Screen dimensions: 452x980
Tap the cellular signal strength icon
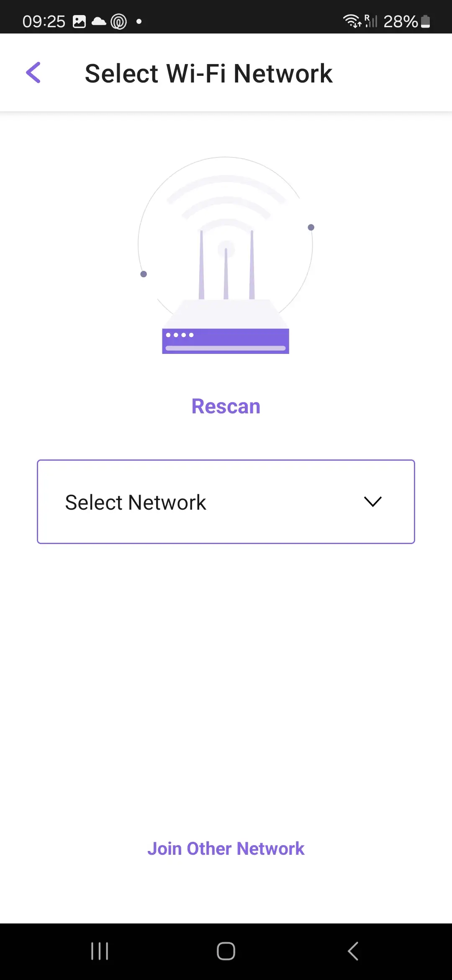click(x=371, y=21)
